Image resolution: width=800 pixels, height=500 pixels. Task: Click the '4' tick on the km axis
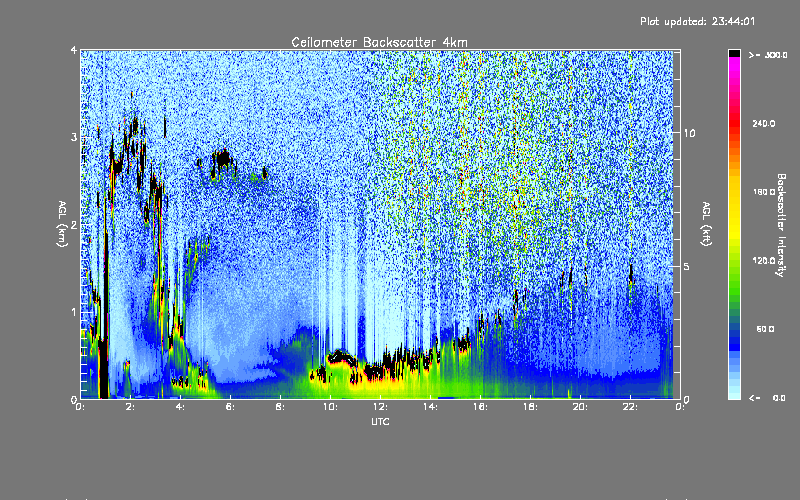(x=74, y=50)
